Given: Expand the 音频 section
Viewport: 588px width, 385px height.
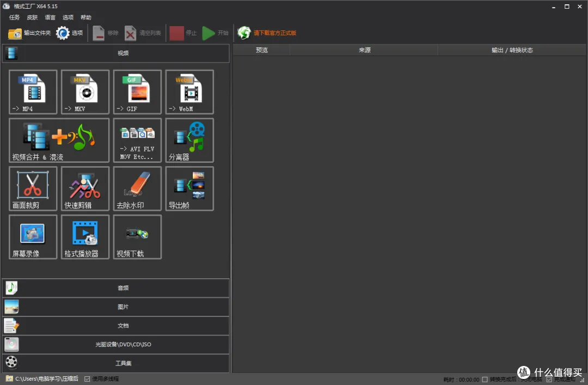Looking at the screenshot, I should pos(116,288).
